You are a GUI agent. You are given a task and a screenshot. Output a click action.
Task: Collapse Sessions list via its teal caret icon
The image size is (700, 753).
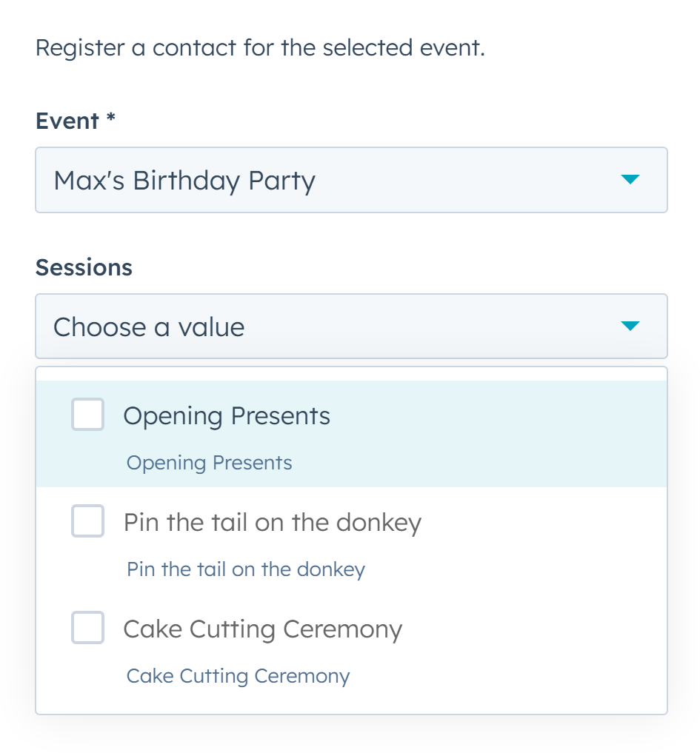click(x=630, y=327)
